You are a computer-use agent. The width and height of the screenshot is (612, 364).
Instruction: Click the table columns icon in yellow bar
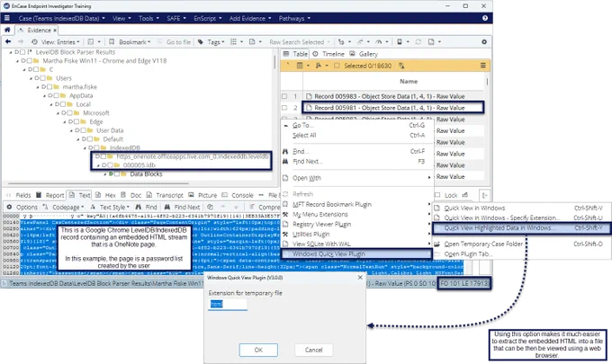click(x=300, y=66)
